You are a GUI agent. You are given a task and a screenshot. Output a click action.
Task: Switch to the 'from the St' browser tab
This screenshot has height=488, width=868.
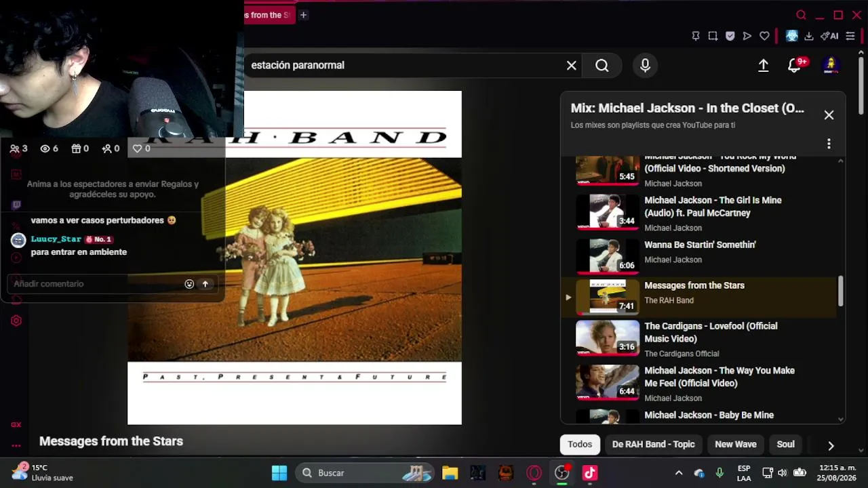[x=269, y=15]
